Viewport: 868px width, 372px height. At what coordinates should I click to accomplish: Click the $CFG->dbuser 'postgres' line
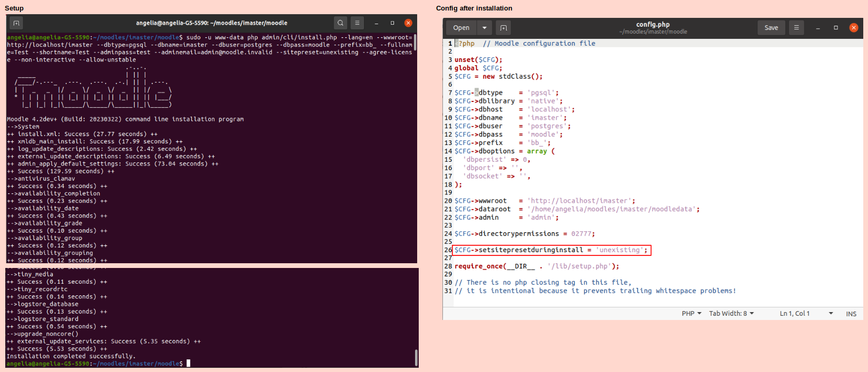(x=513, y=126)
